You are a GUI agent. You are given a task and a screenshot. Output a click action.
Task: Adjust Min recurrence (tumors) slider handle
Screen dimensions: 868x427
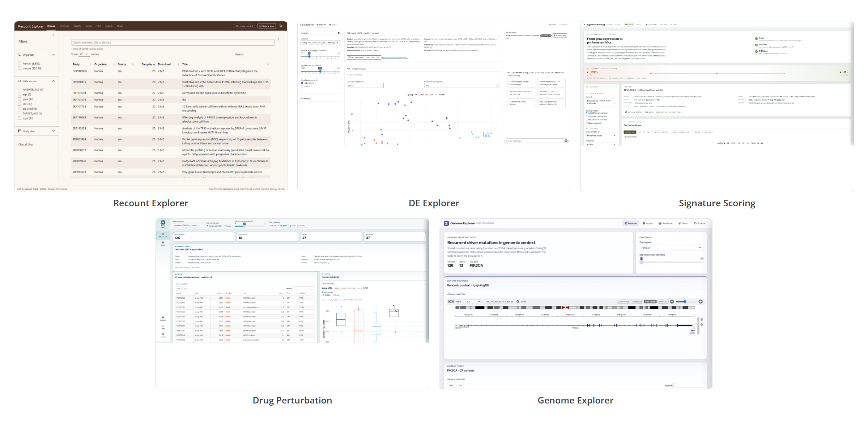[x=642, y=262]
